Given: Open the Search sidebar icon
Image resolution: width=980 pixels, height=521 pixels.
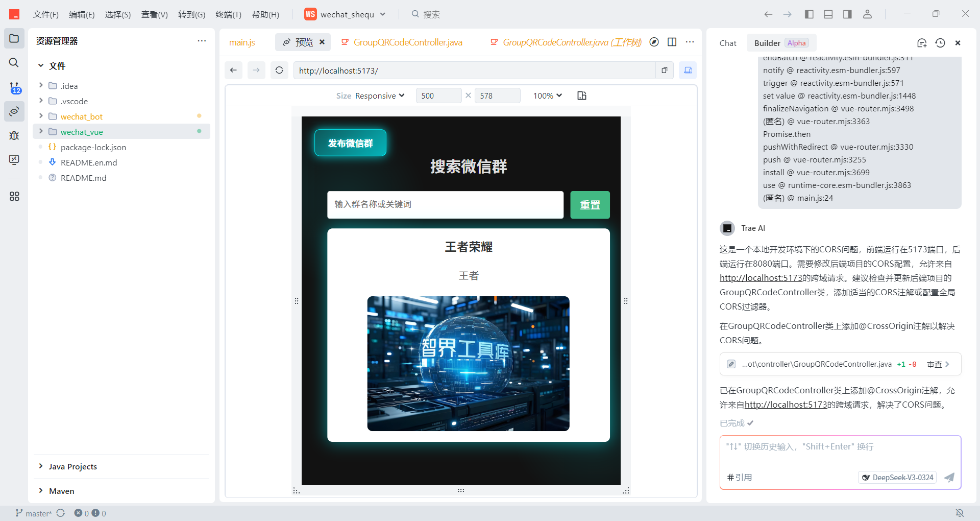Looking at the screenshot, I should (x=14, y=62).
